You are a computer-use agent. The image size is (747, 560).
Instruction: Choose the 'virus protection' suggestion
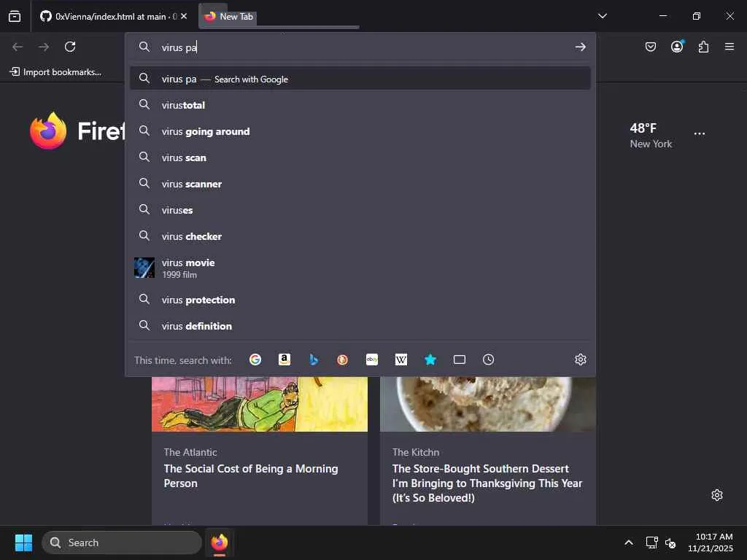pos(360,300)
